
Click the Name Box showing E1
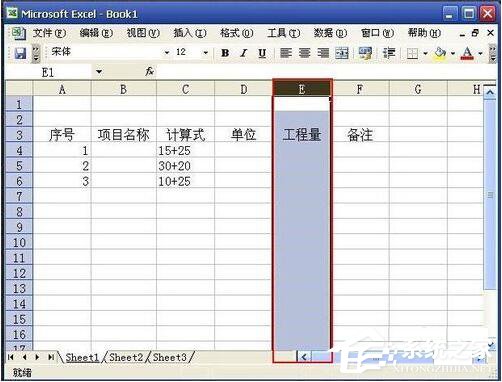pyautogui.click(x=49, y=72)
